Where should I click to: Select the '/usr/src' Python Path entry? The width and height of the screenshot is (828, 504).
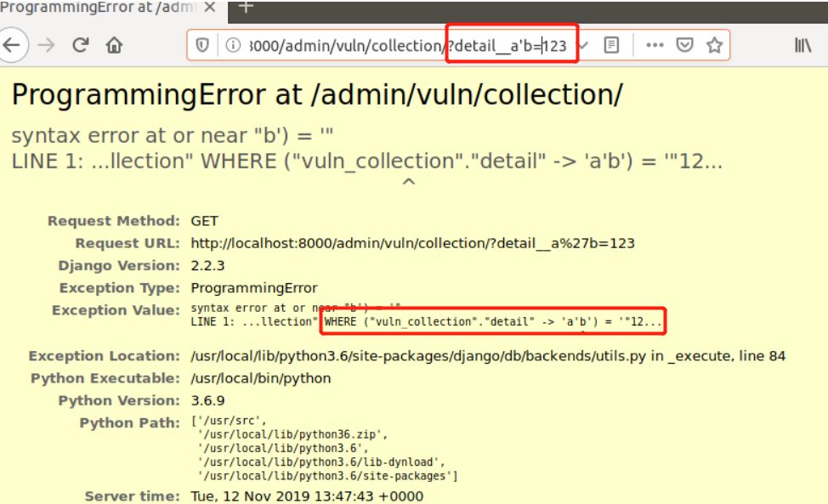(229, 421)
